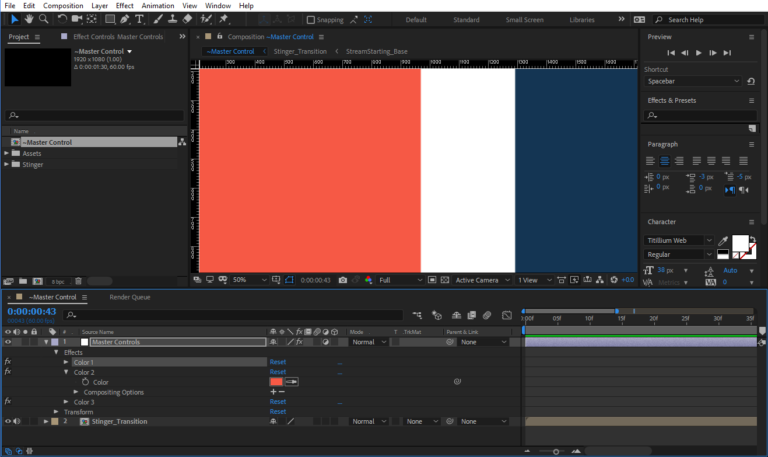The width and height of the screenshot is (768, 457).
Task: Expand the Stinger folder in Project panel
Action: 7,164
